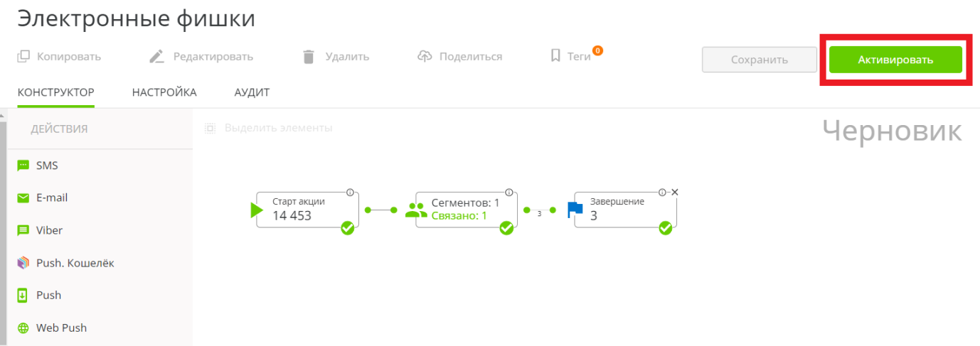Select the Viber action icon

click(23, 231)
